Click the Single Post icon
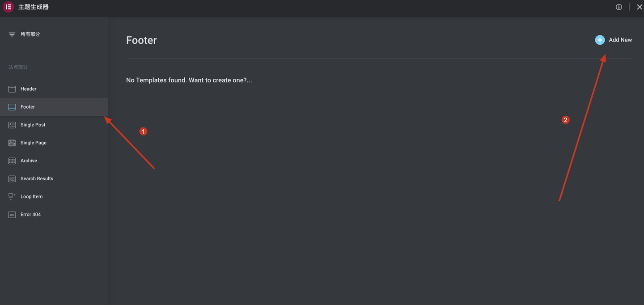 (x=12, y=125)
